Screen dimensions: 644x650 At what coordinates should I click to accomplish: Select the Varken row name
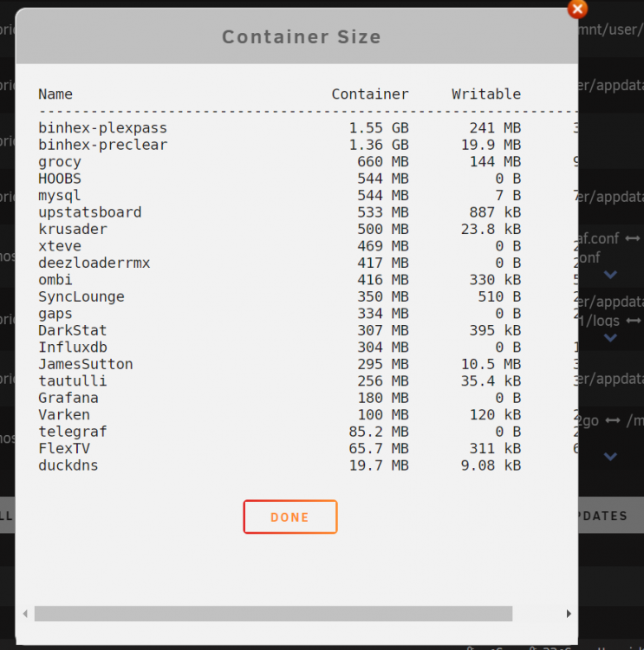(x=64, y=414)
